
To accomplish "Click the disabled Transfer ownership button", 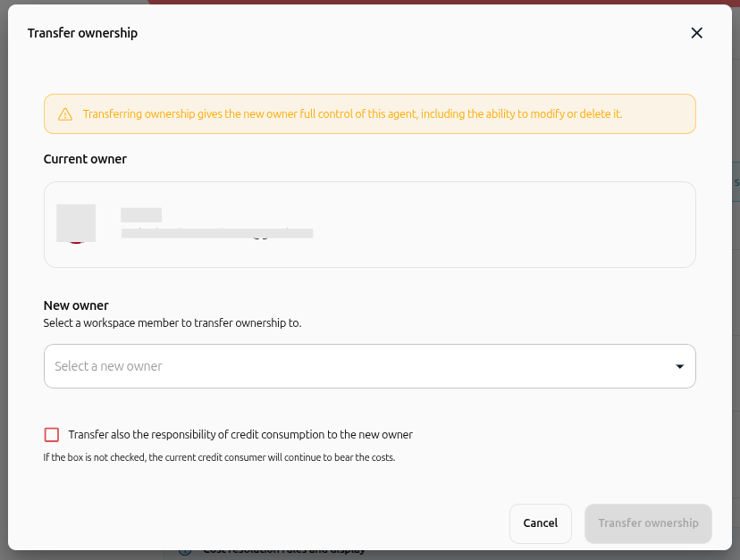I will click(x=648, y=523).
